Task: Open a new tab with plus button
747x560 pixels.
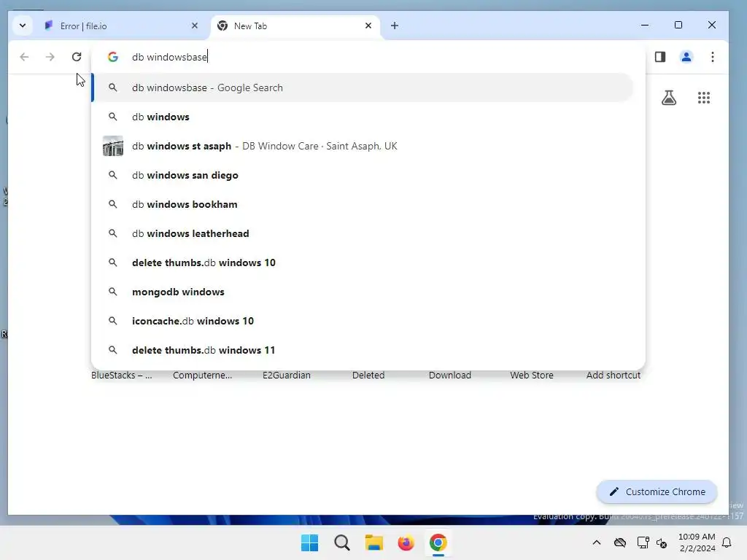Action: [x=395, y=26]
